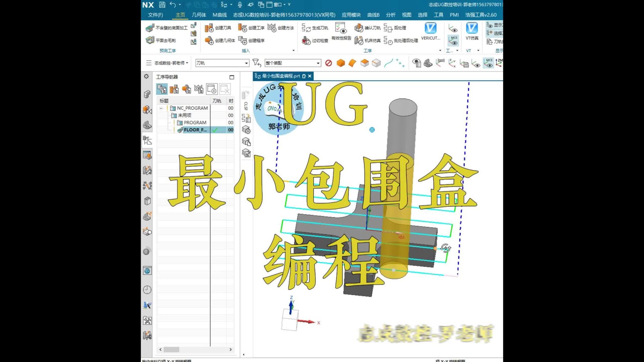Select the PROGRAM folder in tree
Image resolution: width=644 pixels, height=362 pixels.
coord(192,123)
